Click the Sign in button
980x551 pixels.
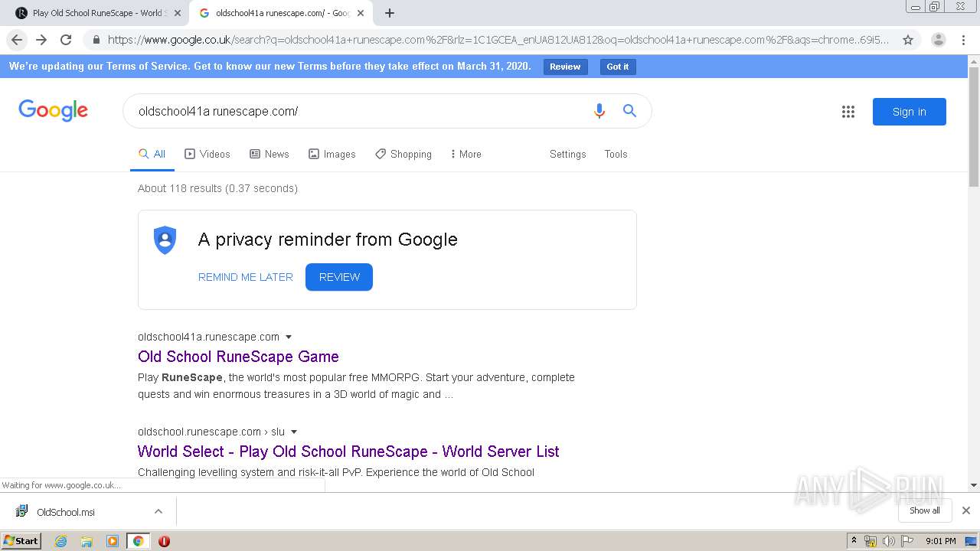point(909,112)
